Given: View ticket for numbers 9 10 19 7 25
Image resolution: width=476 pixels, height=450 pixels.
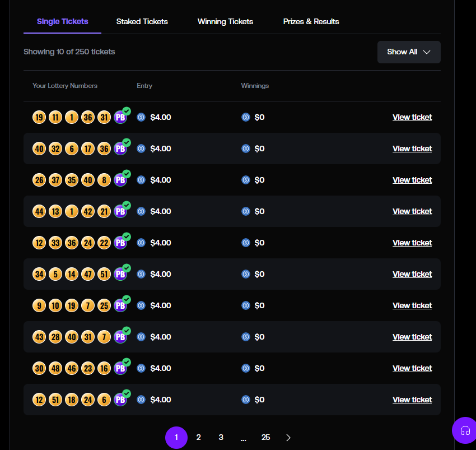Looking at the screenshot, I should [x=412, y=305].
